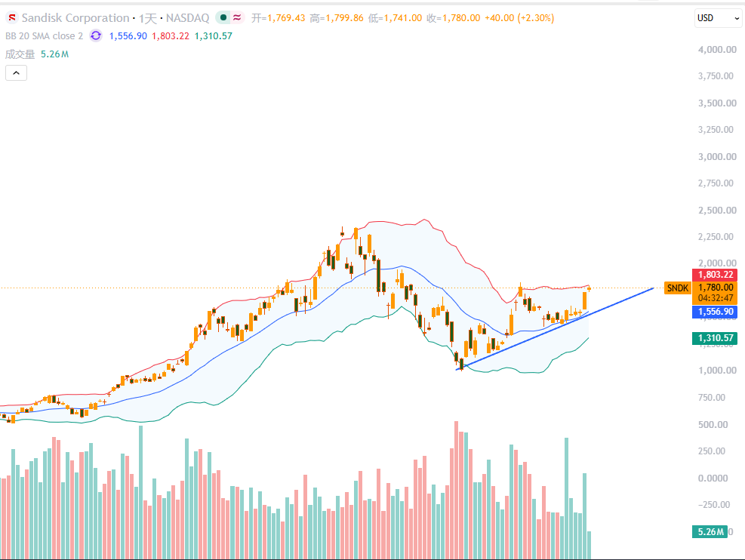Click the red 1,803.22 price axis label

(715, 275)
